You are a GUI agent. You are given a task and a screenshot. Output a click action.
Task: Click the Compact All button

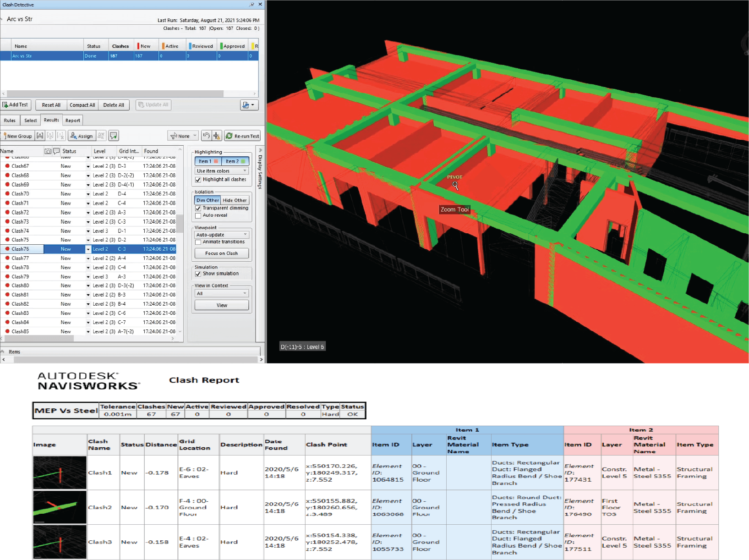(x=82, y=105)
